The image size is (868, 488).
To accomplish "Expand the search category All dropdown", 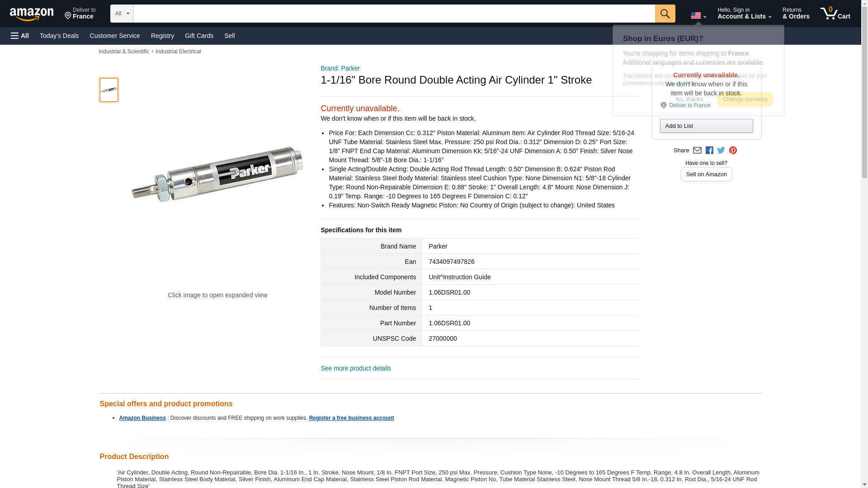I will pyautogui.click(x=122, y=14).
